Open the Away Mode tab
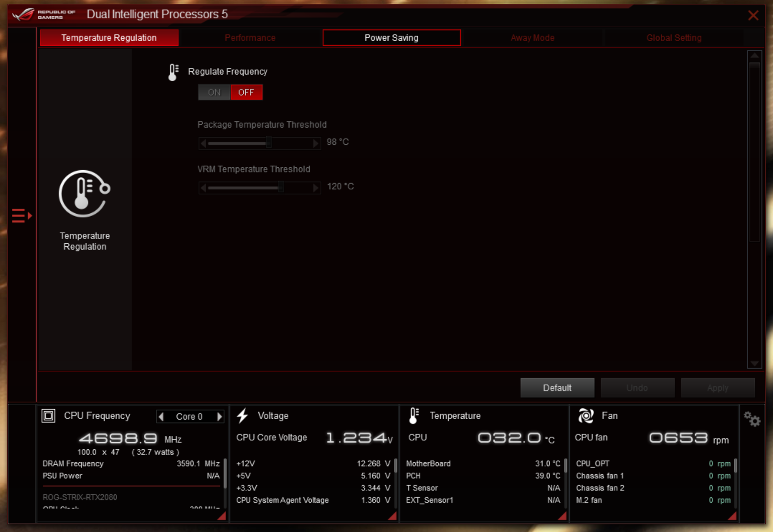The width and height of the screenshot is (773, 532). tap(533, 38)
